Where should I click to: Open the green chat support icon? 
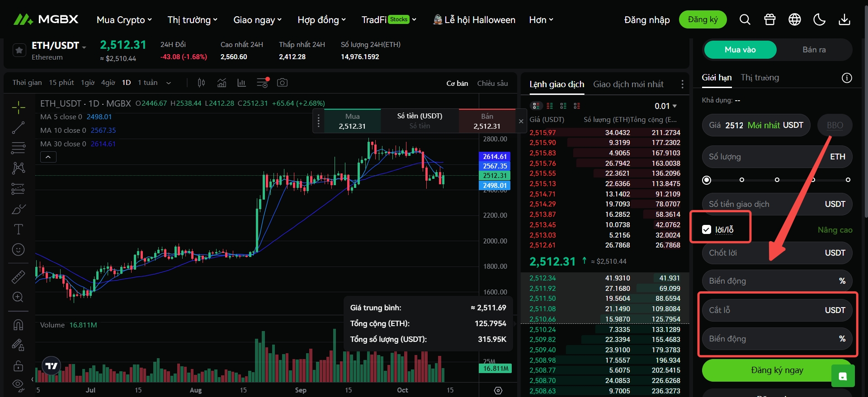click(843, 376)
